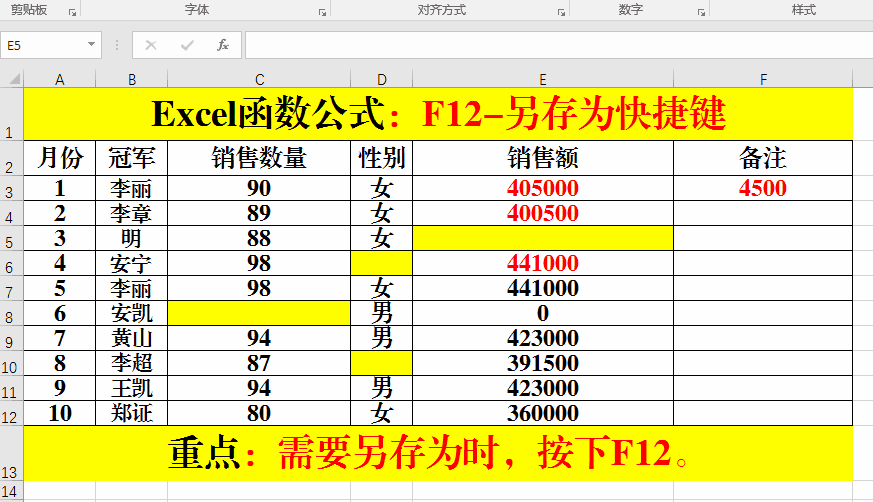This screenshot has width=873, height=502.
Task: Select the name cell '安宁'
Action: [131, 263]
